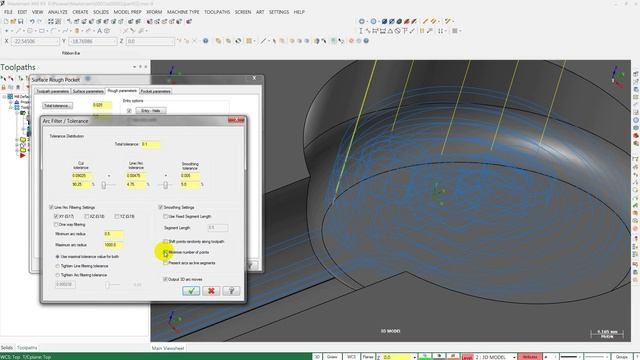Select Use maximal tolerance value for both
Image resolution: width=640 pixels, height=360 pixels.
(58, 257)
